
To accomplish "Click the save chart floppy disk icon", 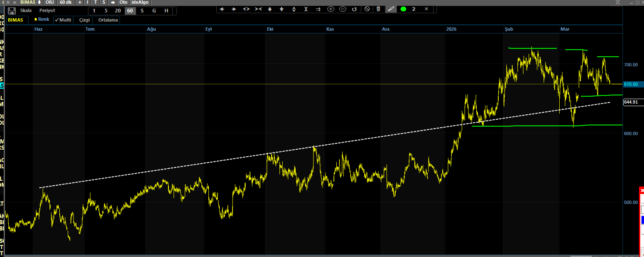I will [12, 11].
